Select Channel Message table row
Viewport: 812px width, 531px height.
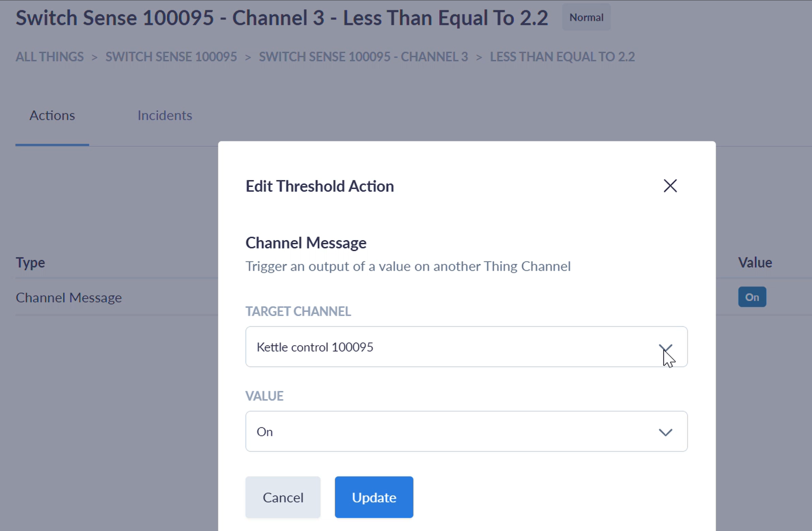click(69, 298)
